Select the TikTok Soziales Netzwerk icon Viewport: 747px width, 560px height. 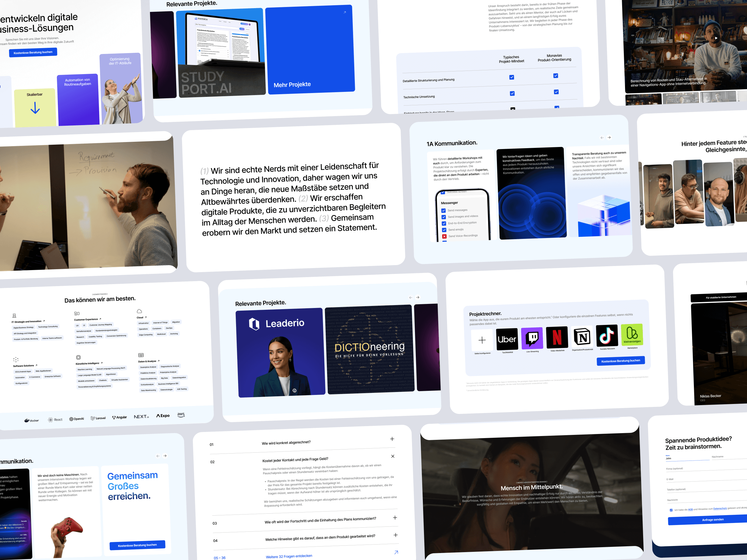tap(607, 335)
